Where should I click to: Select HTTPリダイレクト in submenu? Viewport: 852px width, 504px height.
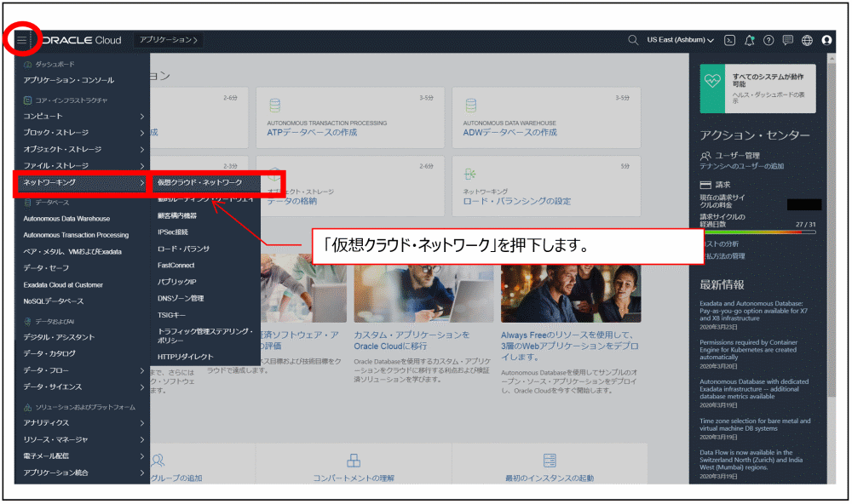[x=185, y=357]
